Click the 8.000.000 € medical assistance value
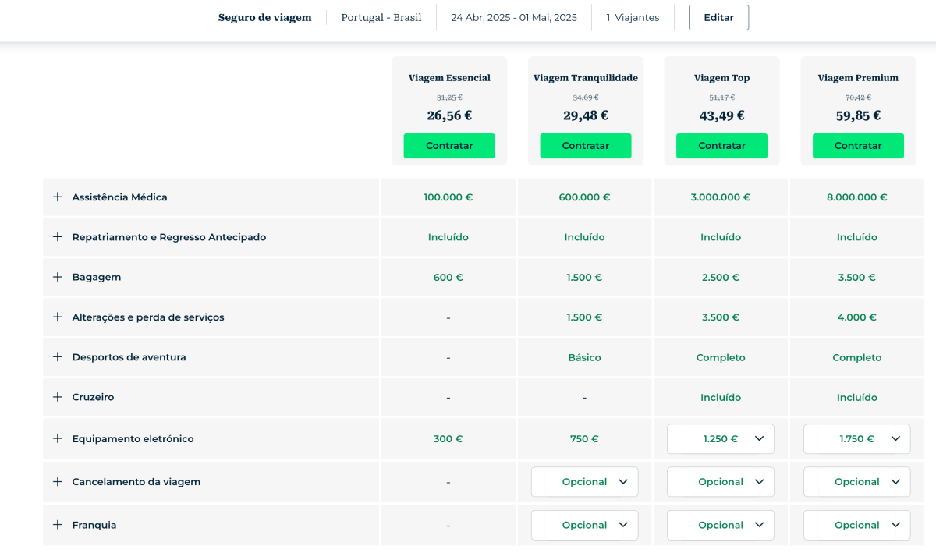The height and width of the screenshot is (560, 936). pyautogui.click(x=856, y=197)
